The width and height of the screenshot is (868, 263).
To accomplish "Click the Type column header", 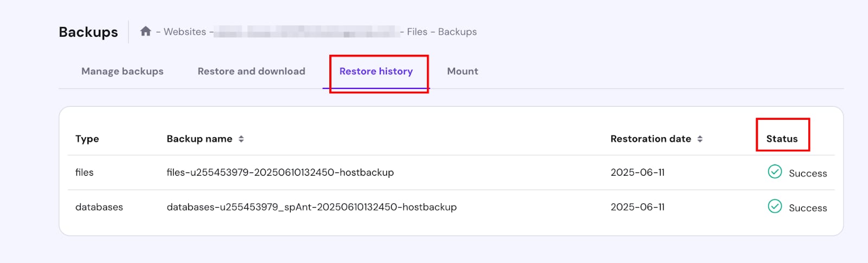I will click(87, 139).
